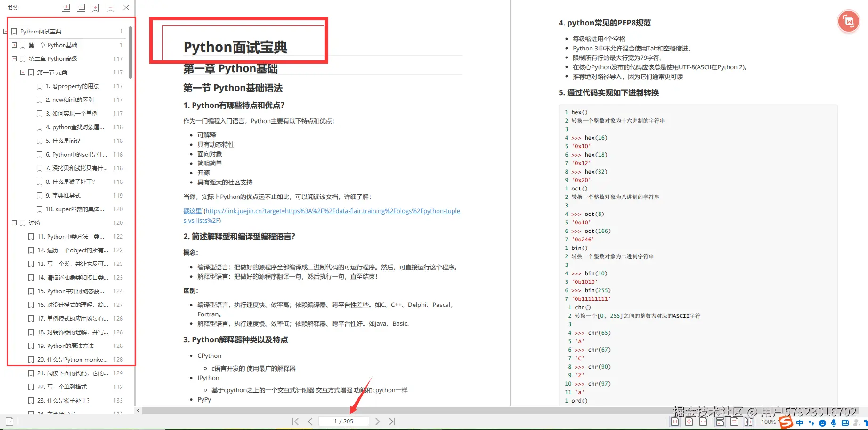Fit the page width to screen
This screenshot has height=430, width=868.
703,422
